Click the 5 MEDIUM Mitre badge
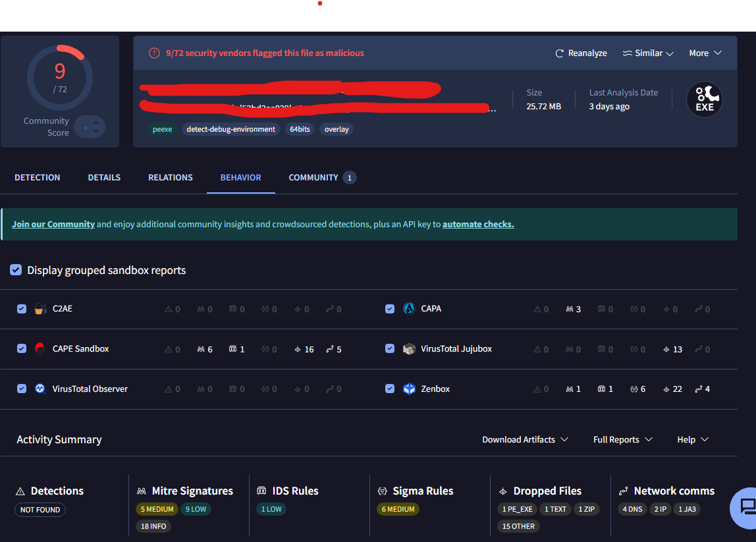Image resolution: width=756 pixels, height=542 pixels. pyautogui.click(x=157, y=509)
